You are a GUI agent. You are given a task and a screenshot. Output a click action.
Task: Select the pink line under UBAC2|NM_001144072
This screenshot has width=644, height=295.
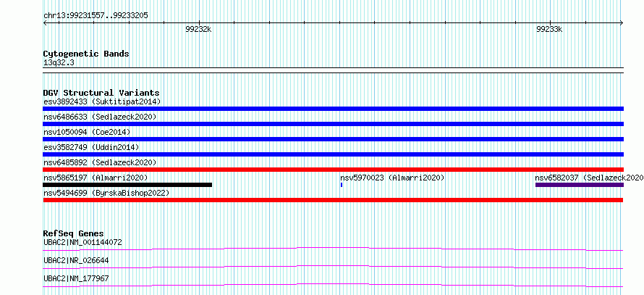pyautogui.click(x=333, y=249)
